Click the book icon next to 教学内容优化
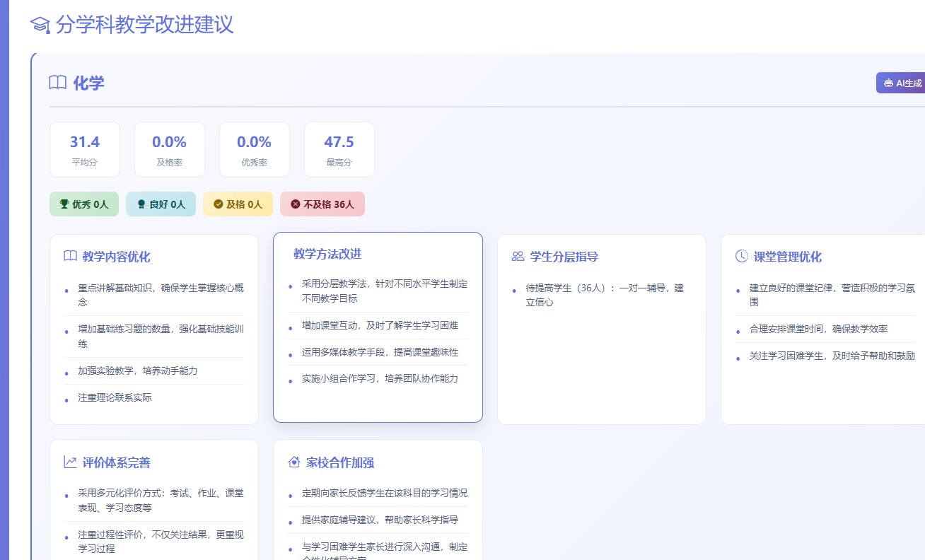This screenshot has width=925, height=560. (x=70, y=256)
